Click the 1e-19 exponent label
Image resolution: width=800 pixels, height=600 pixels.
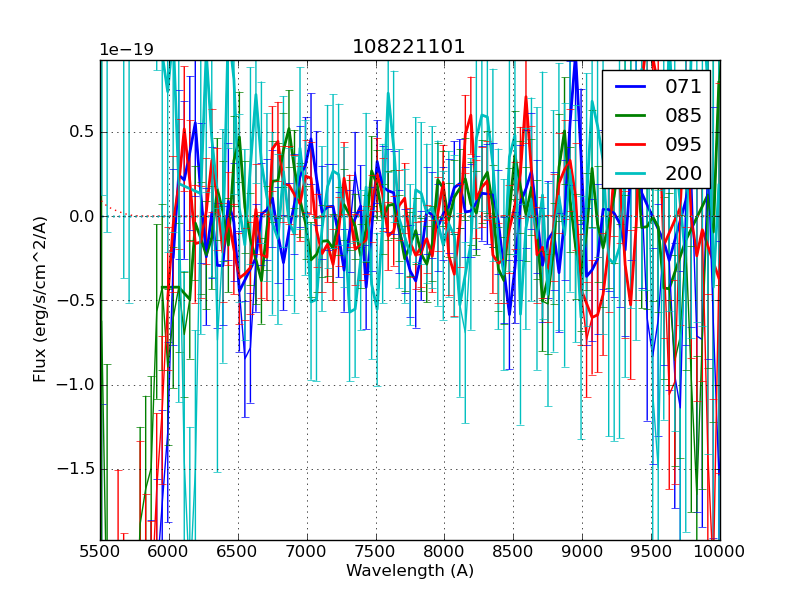click(x=125, y=50)
